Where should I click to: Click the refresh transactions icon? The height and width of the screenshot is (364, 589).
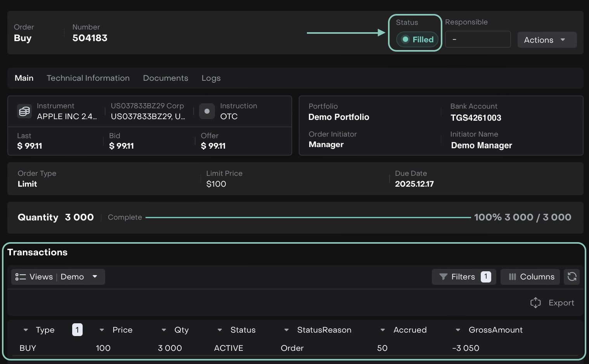point(572,277)
